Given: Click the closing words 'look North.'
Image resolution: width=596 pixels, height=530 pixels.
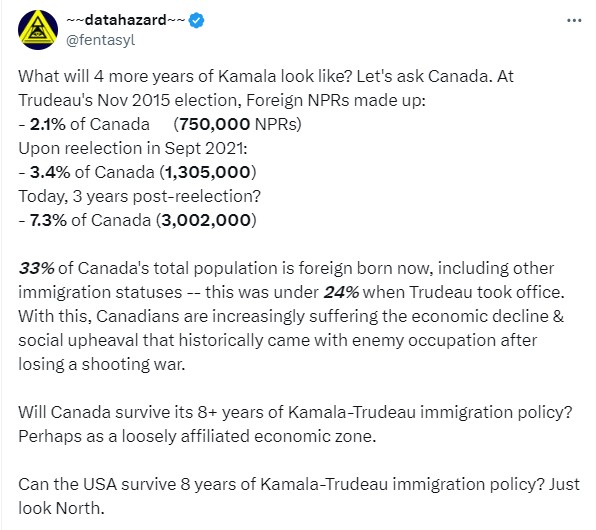Looking at the screenshot, I should [61, 508].
